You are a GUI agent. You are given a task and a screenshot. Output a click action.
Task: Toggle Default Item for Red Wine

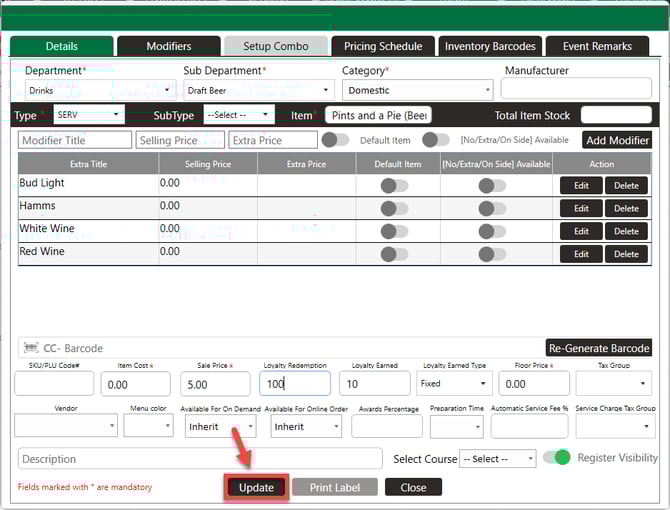point(394,254)
